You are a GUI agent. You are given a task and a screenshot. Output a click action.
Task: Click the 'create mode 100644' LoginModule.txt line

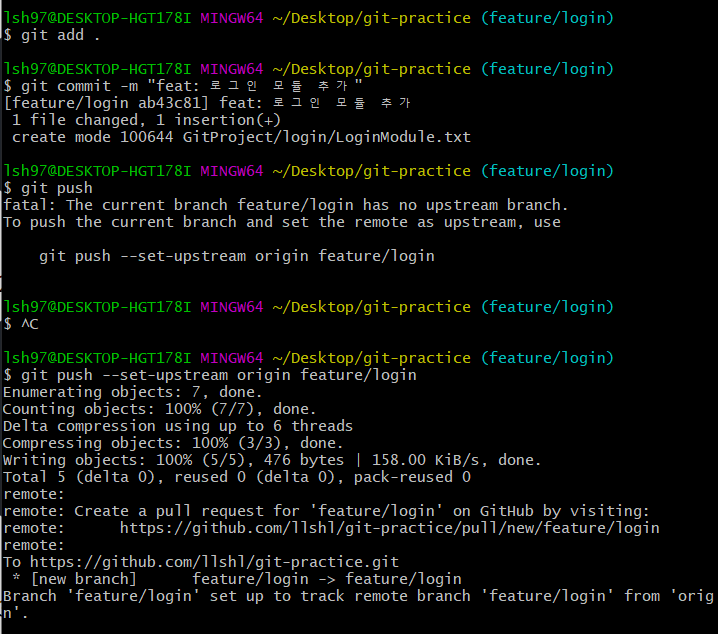241,137
